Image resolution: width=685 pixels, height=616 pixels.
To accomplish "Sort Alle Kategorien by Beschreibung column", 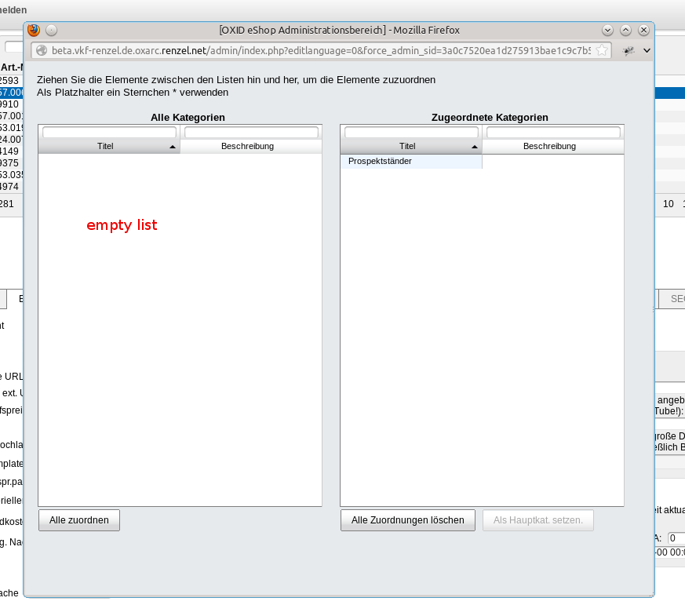I will (x=247, y=146).
